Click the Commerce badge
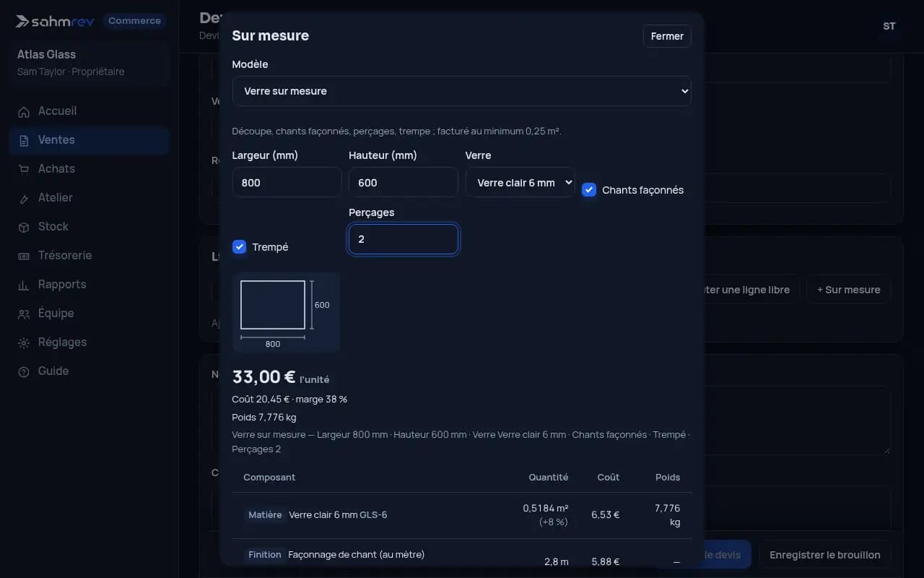Viewport: 924px width, 578px height. click(x=134, y=21)
